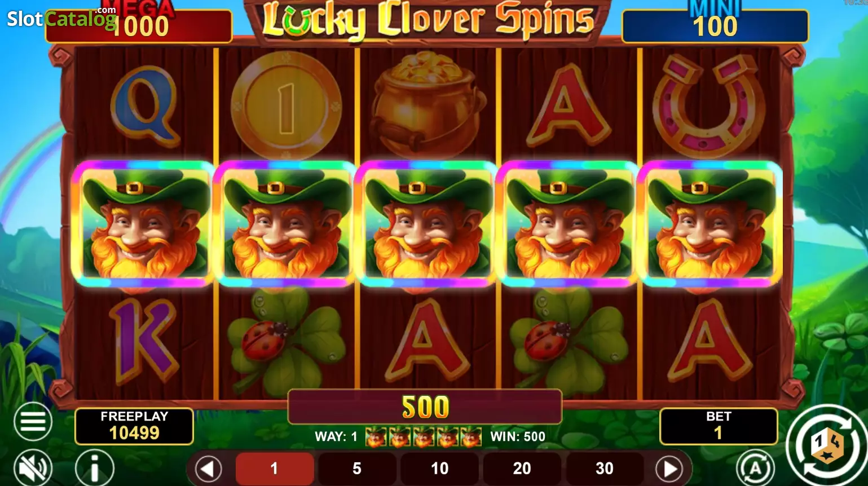
Task: Choose bet value 1
Action: tap(274, 469)
